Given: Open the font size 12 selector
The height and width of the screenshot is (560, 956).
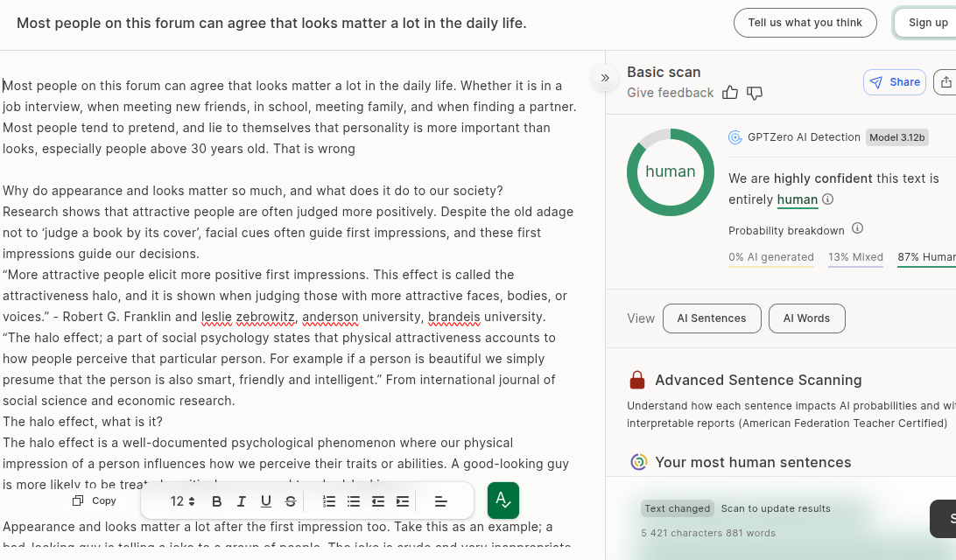Looking at the screenshot, I should (183, 501).
